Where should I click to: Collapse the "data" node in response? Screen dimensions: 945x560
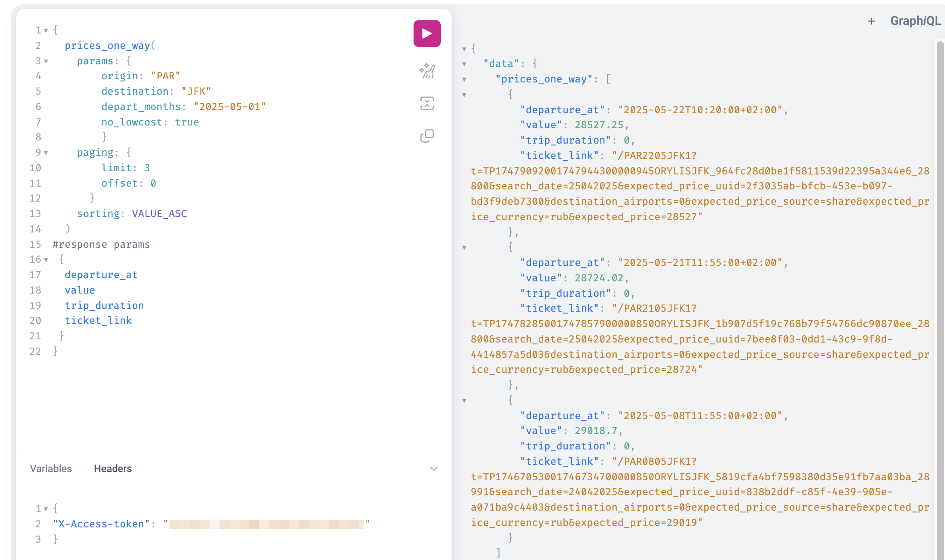pos(464,64)
